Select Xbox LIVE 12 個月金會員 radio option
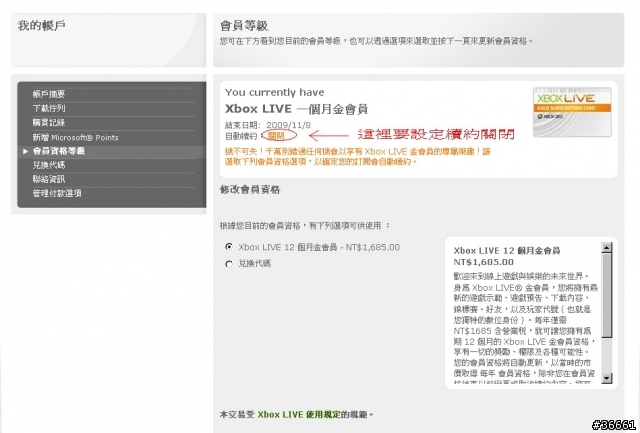The height and width of the screenshot is (433, 640). pyautogui.click(x=229, y=246)
